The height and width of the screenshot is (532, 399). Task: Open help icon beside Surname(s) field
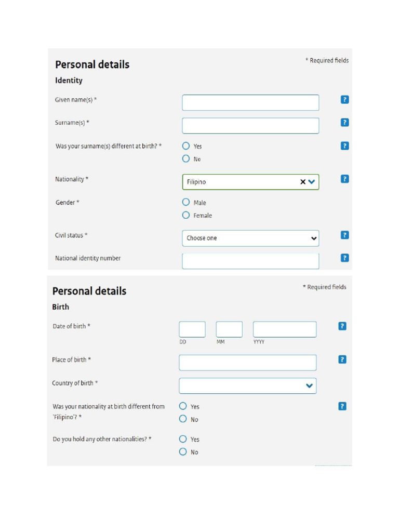pos(344,123)
